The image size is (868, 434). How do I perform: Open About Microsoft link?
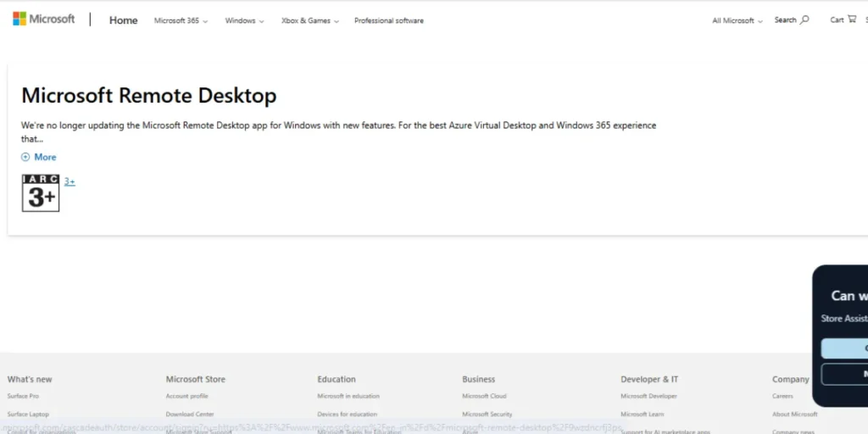(x=795, y=414)
